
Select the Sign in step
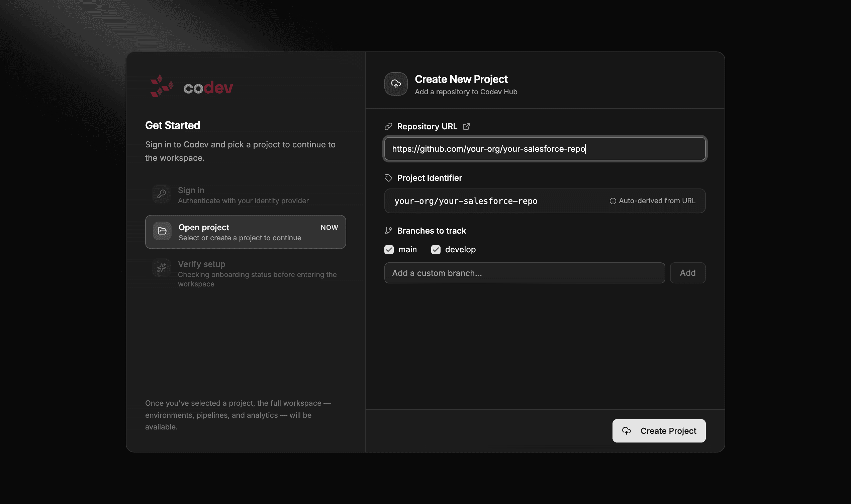click(246, 195)
